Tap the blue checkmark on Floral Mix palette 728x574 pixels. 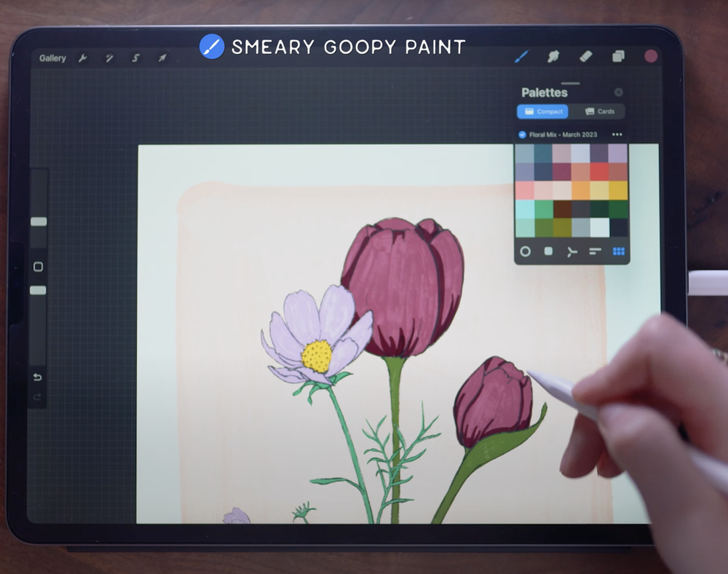click(521, 134)
